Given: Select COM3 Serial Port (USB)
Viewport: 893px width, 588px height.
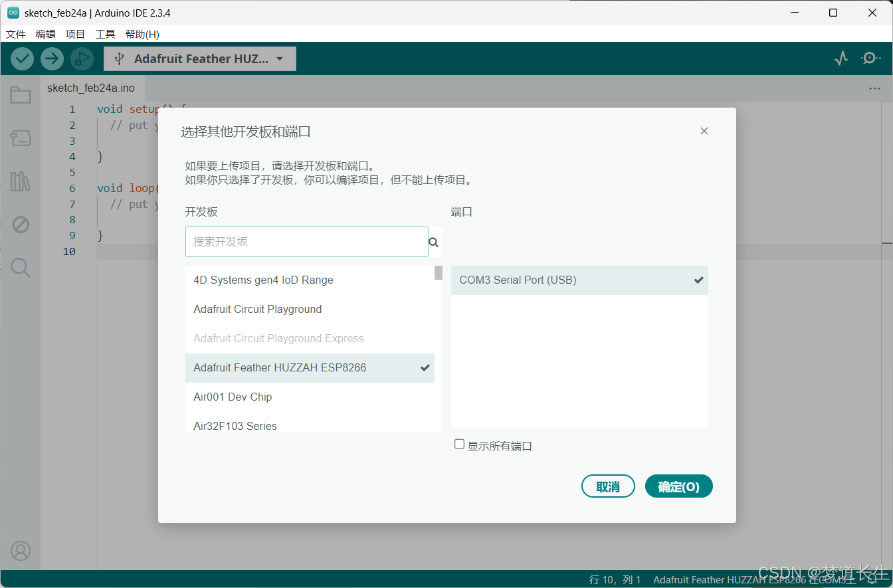Looking at the screenshot, I should (579, 280).
